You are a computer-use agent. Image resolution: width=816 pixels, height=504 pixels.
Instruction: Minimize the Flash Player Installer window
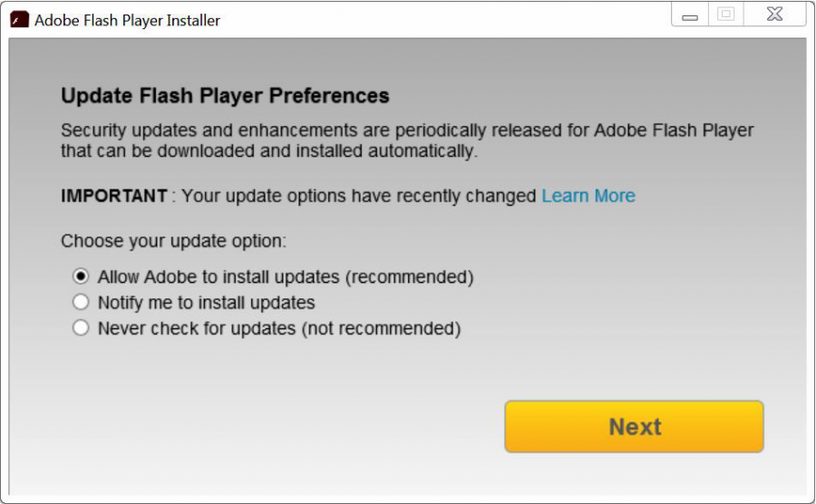click(x=690, y=15)
